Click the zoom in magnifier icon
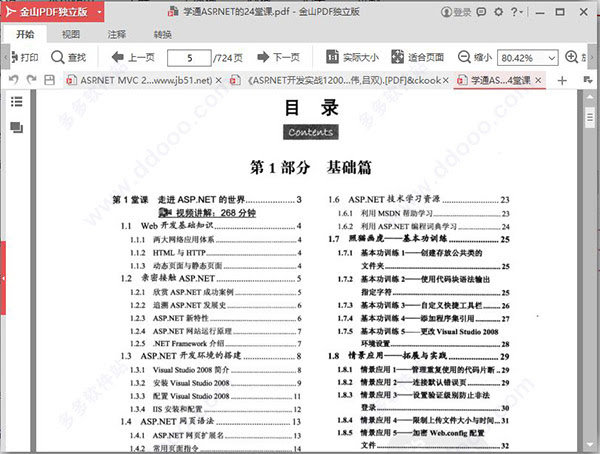The image size is (600, 454). (571, 57)
